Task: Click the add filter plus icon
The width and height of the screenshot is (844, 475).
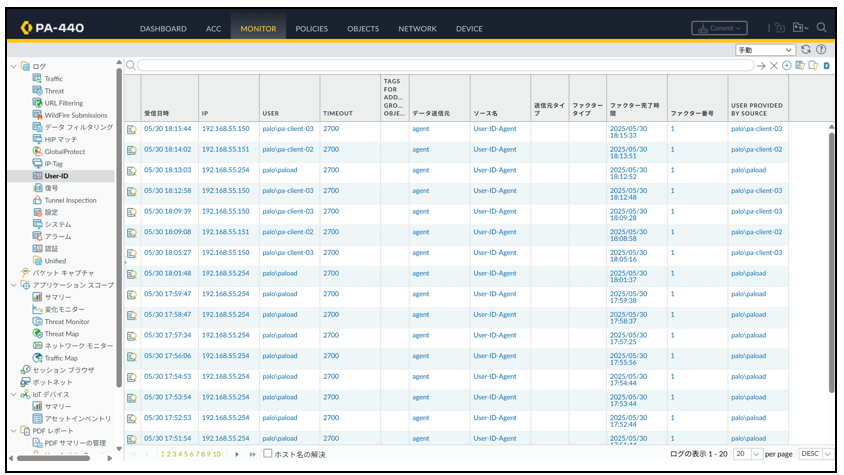Action: click(786, 66)
